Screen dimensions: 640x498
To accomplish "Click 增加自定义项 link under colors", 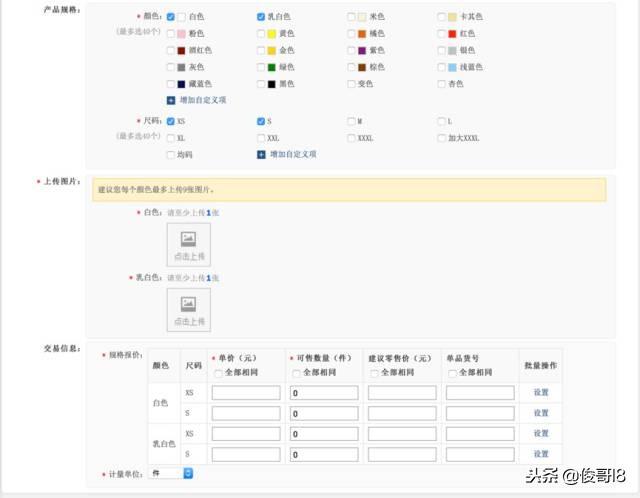I will [x=203, y=100].
